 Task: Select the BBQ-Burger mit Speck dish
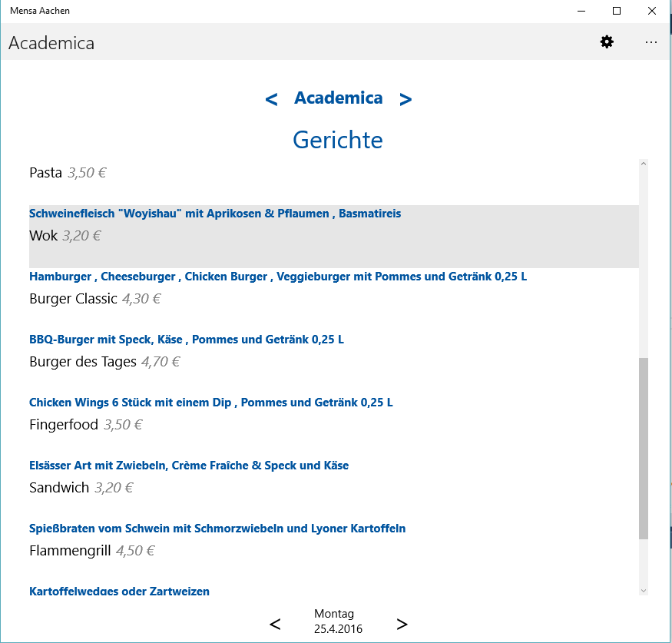point(333,362)
